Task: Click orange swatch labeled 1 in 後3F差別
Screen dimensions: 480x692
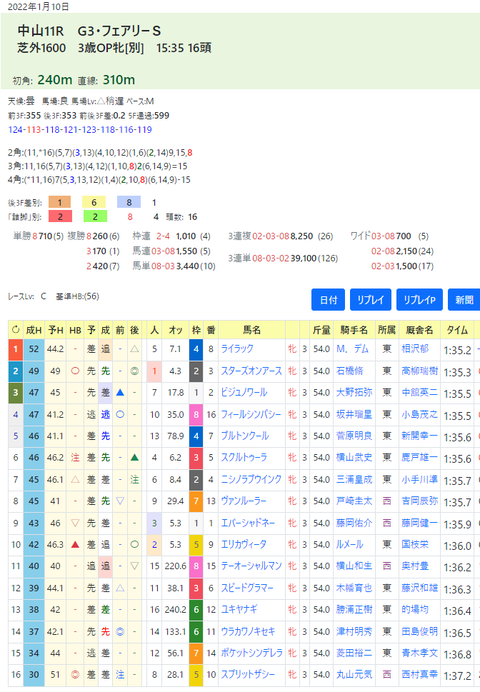Action: 60,202
